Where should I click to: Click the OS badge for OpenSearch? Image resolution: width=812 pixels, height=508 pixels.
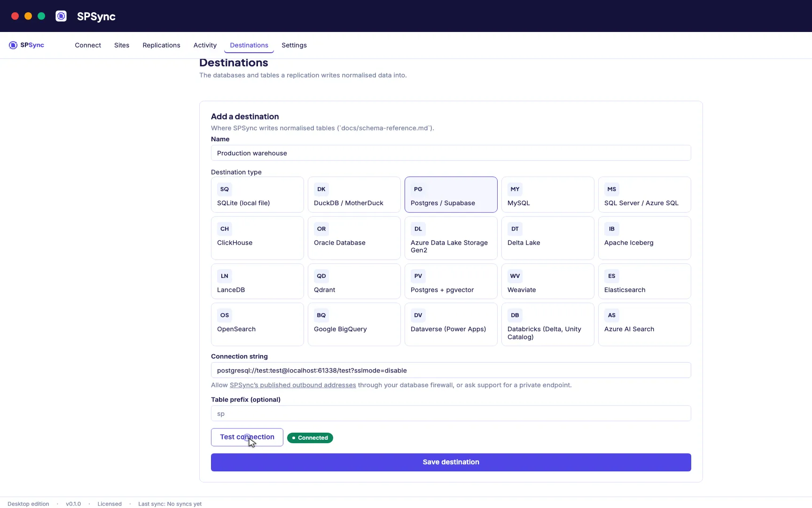point(225,315)
